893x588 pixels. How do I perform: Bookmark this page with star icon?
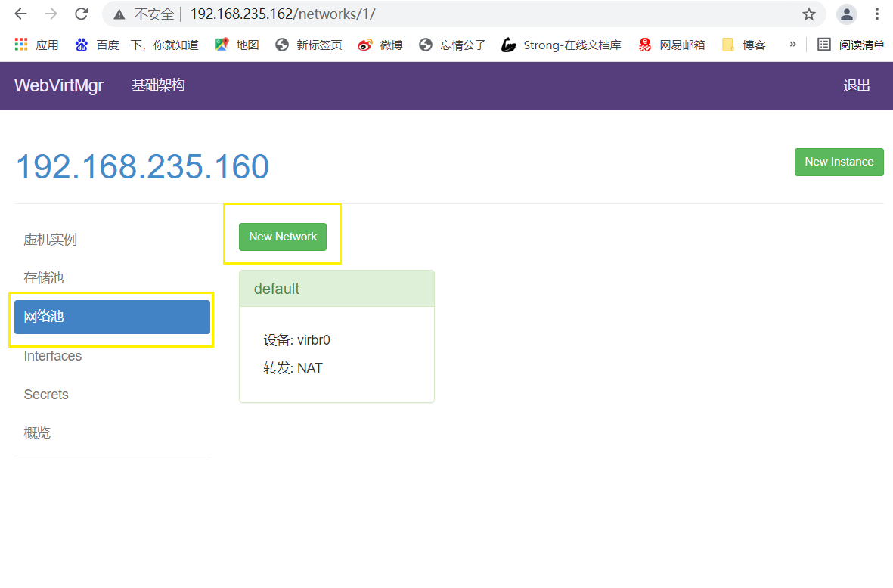(809, 14)
